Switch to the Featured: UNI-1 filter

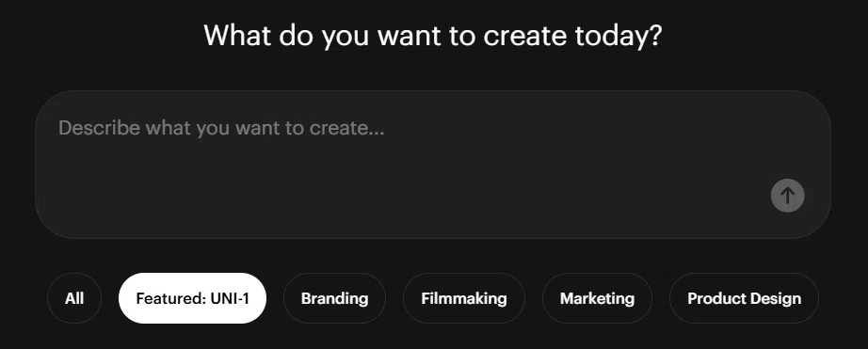click(193, 298)
